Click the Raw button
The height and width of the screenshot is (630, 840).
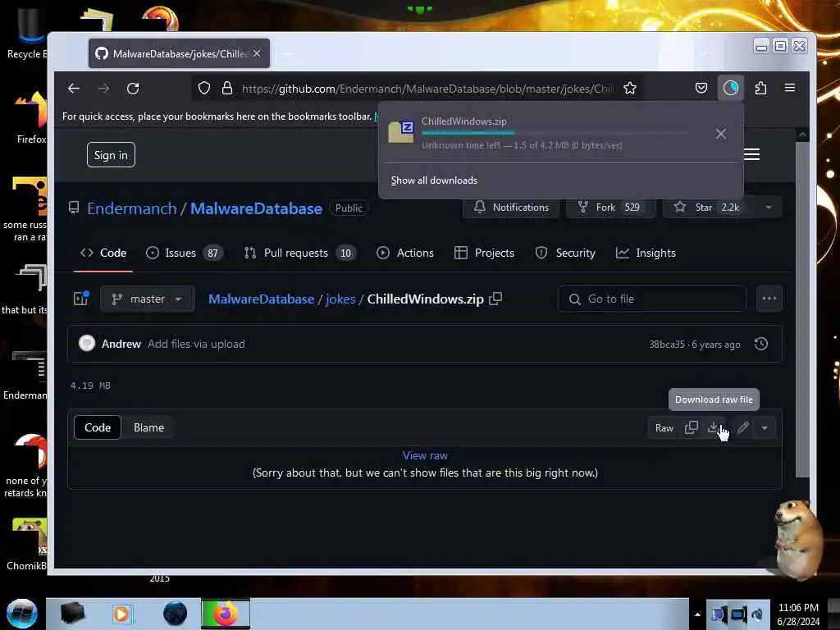tap(664, 428)
